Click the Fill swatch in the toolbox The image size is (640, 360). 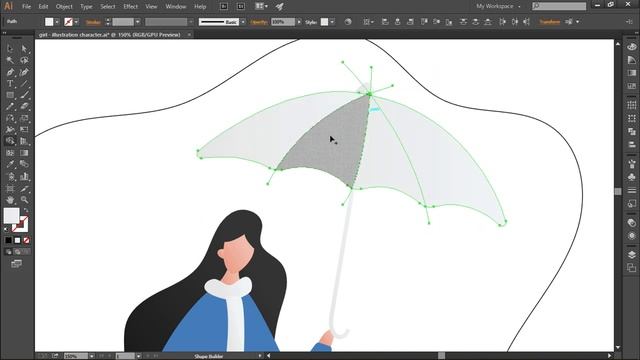11,216
